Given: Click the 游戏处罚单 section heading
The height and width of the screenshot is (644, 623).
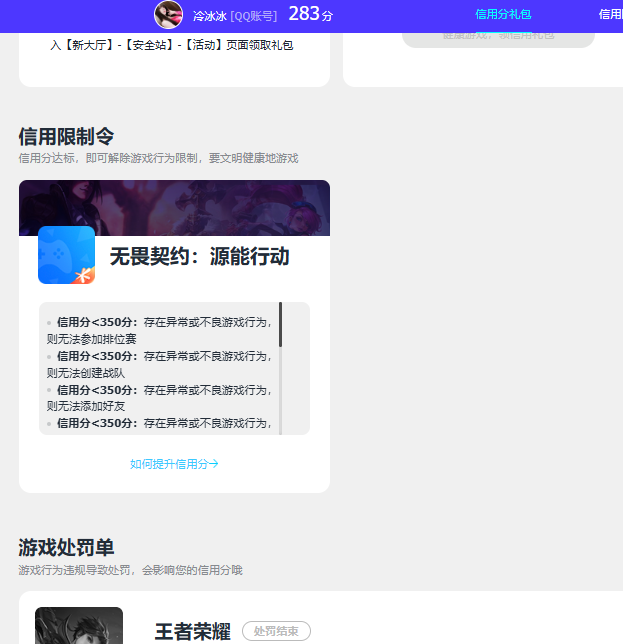Looking at the screenshot, I should point(66,547).
